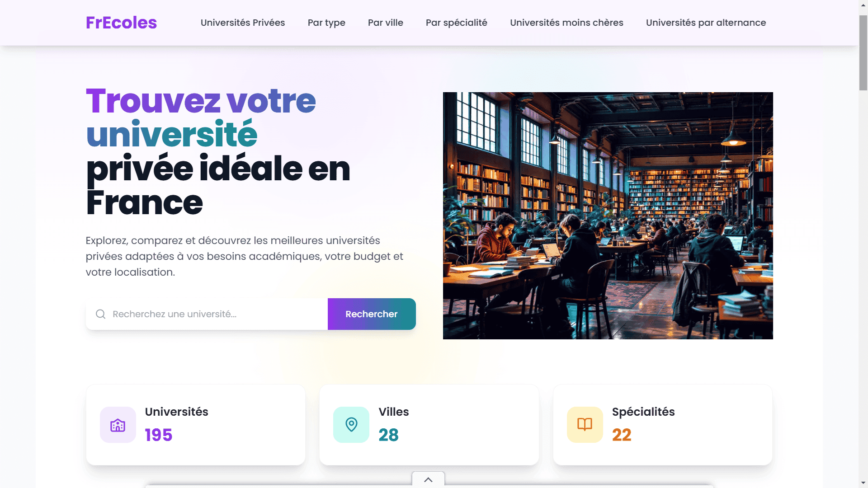Open the Par ville menu
868x488 pixels.
pyautogui.click(x=386, y=23)
